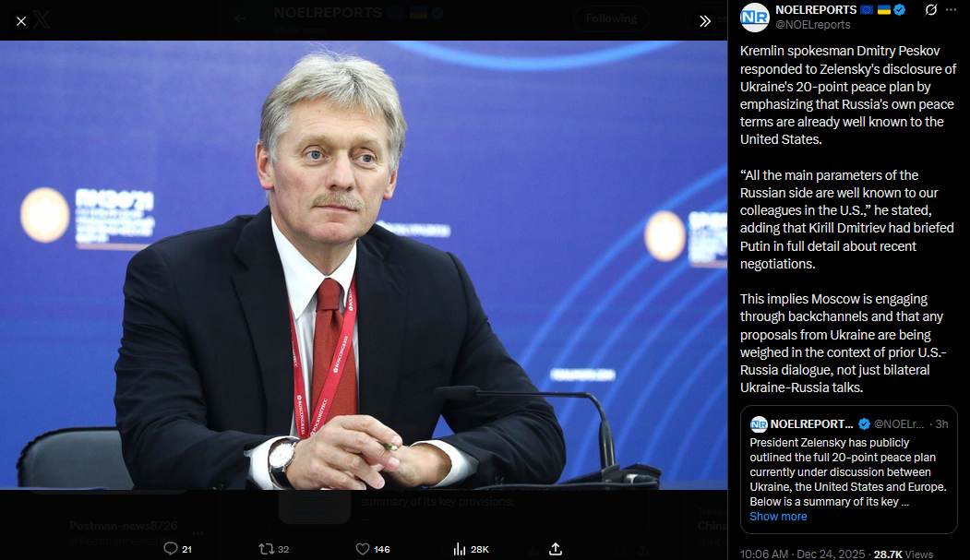Click the quoted post's NR avatar
This screenshot has height=560, width=970.
(759, 424)
